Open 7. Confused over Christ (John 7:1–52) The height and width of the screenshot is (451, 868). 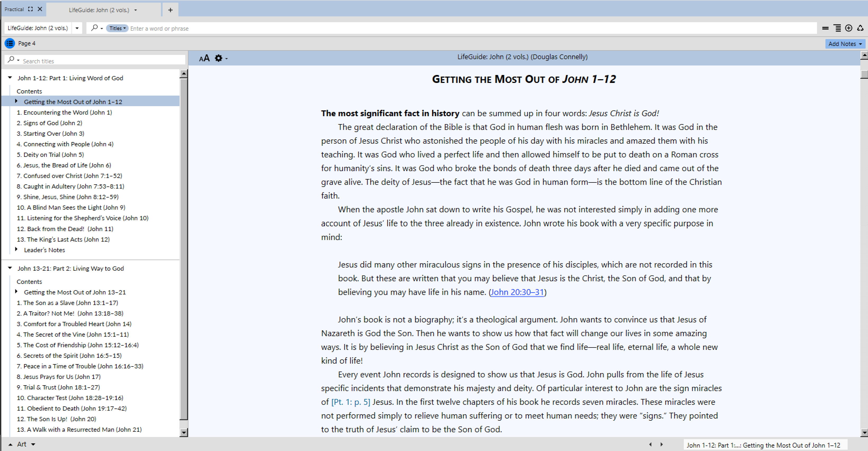(x=70, y=176)
